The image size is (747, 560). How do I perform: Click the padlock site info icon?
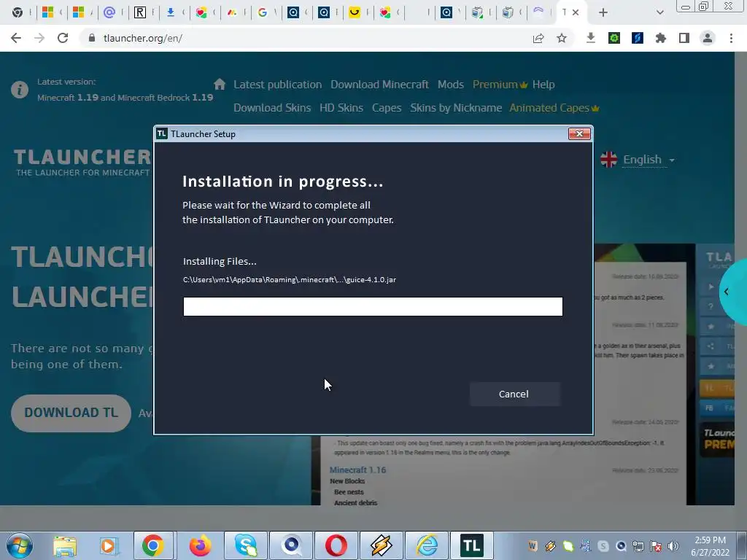91,38
